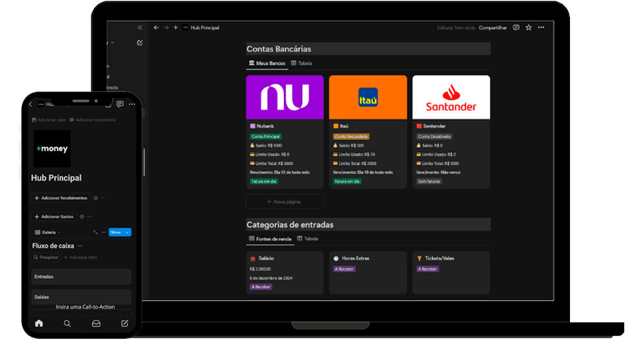Click 'Limite Total: R$ 2000' on Itaú card
Image resolution: width=644 pixels, height=339 pixels.
tap(354, 164)
